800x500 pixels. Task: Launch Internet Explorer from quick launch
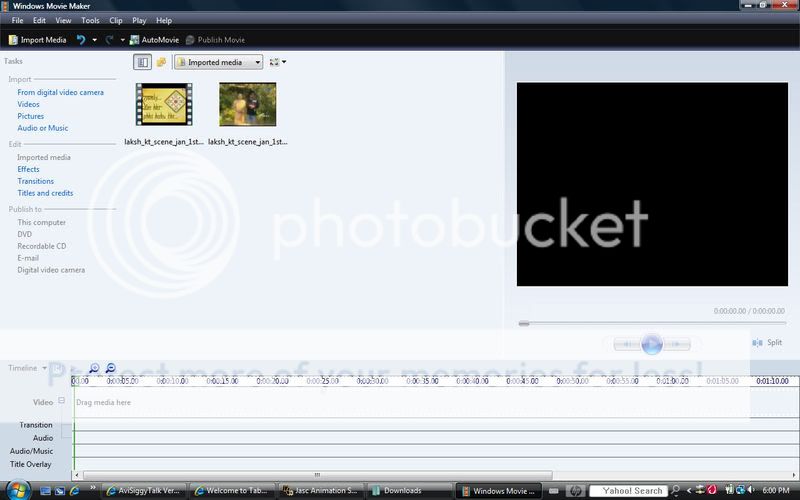pyautogui.click(x=74, y=491)
